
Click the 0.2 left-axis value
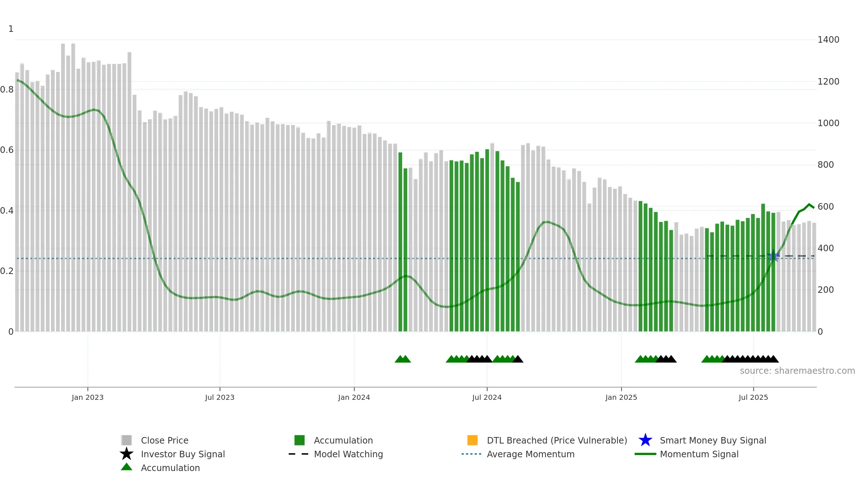pyautogui.click(x=7, y=271)
